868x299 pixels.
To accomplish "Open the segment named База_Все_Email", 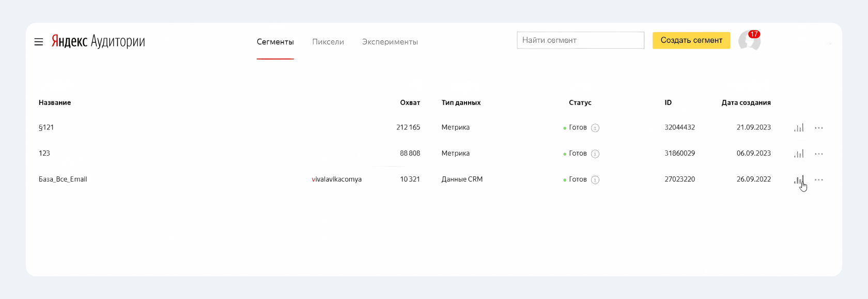I will click(63, 180).
